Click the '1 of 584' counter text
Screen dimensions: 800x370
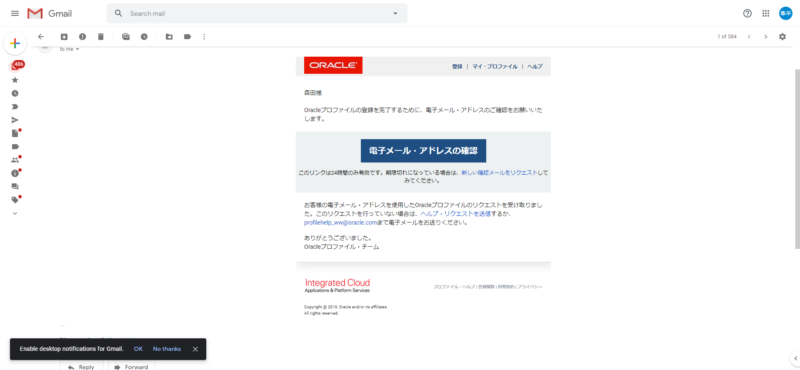tap(727, 37)
